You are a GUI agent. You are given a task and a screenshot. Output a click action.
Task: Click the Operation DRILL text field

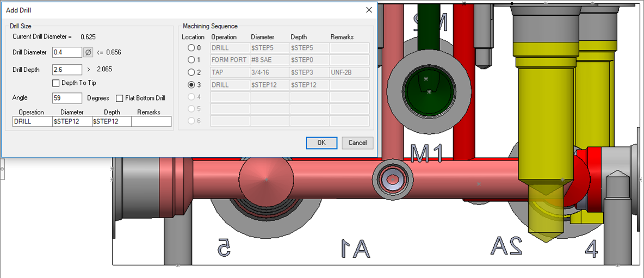[32, 122]
